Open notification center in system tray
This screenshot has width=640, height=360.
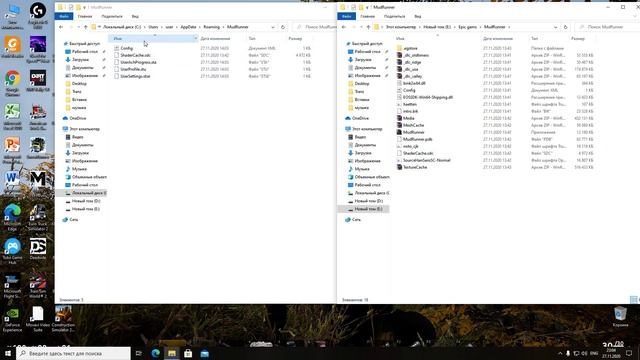click(629, 353)
